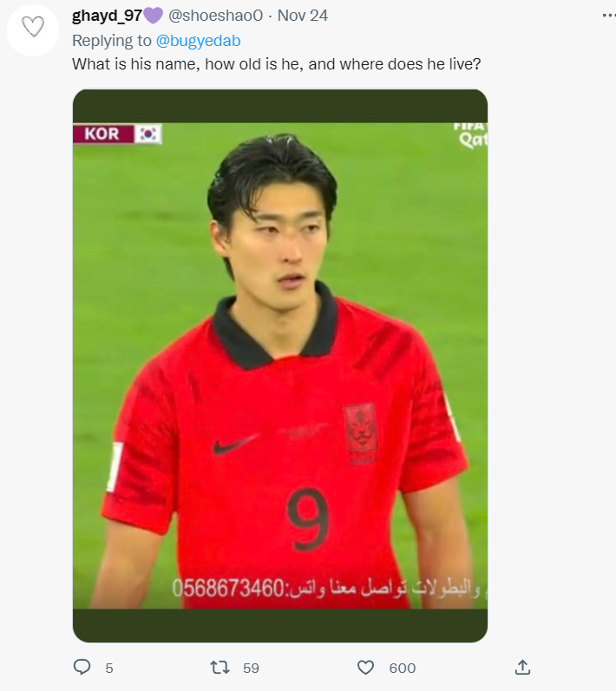616x692 pixels.
Task: Open the ghayd_97 display name
Action: coord(107,16)
